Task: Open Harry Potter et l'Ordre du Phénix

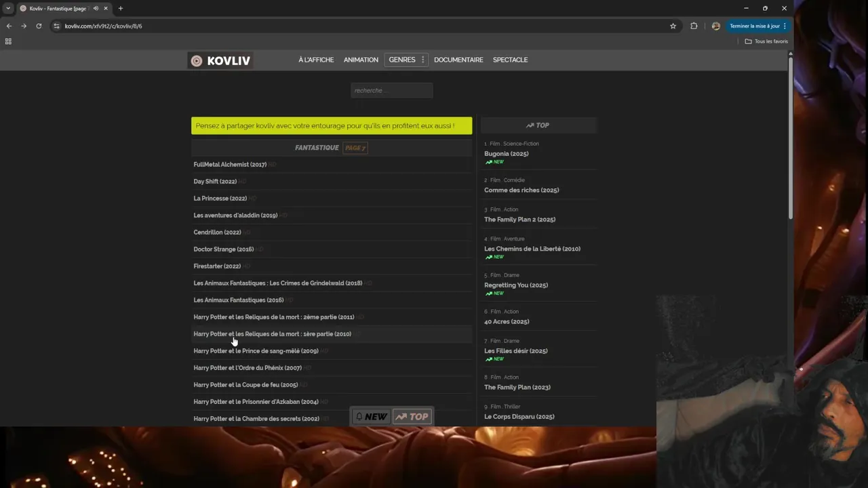Action: (x=247, y=368)
